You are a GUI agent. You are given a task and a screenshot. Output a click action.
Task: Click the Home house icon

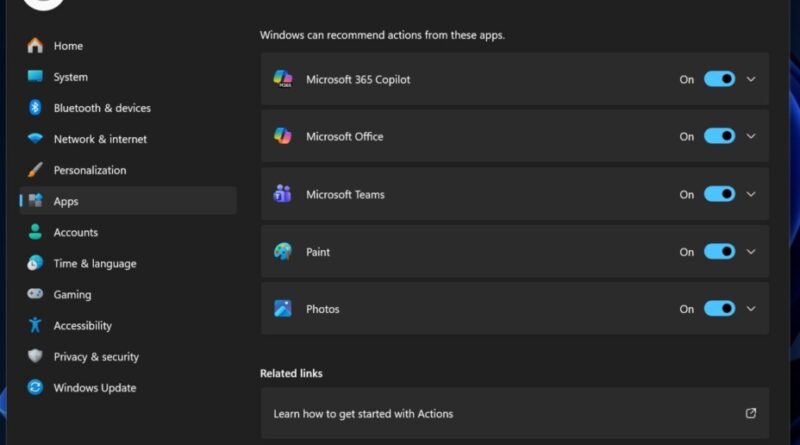coord(35,45)
